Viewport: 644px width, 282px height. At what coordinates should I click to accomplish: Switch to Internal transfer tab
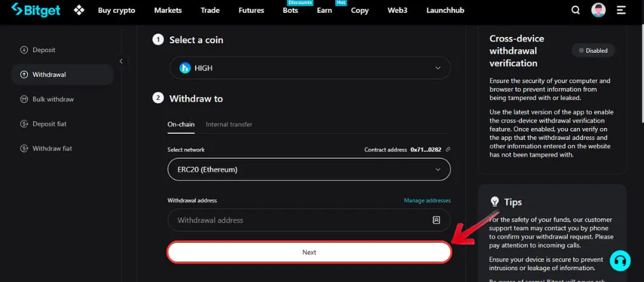pos(229,124)
